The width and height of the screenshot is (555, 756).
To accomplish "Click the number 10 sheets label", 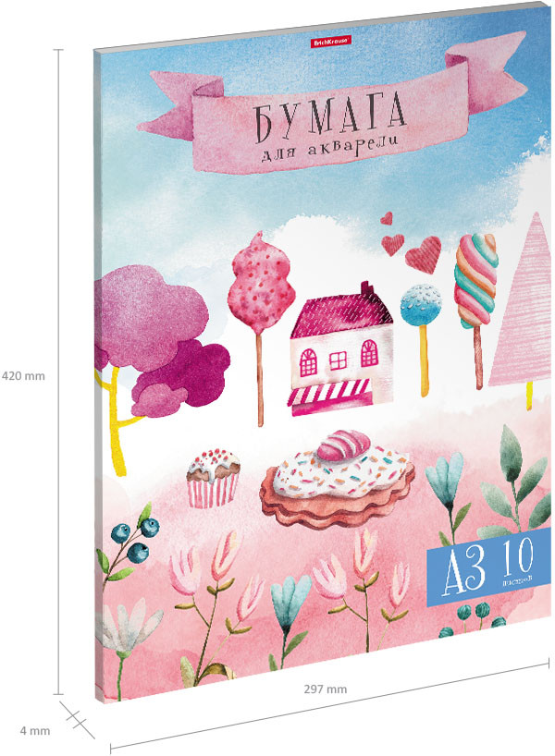I will pyautogui.click(x=519, y=558).
